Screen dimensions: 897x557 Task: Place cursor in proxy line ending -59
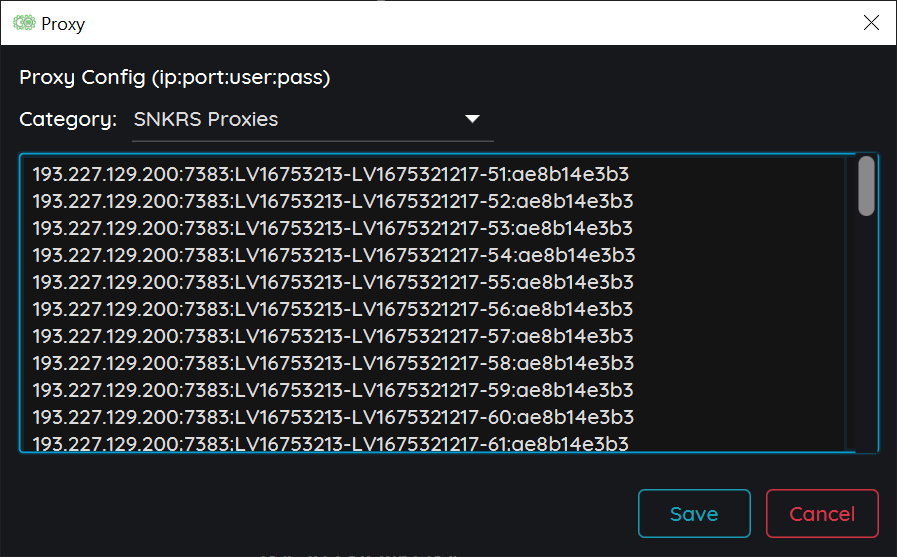333,390
